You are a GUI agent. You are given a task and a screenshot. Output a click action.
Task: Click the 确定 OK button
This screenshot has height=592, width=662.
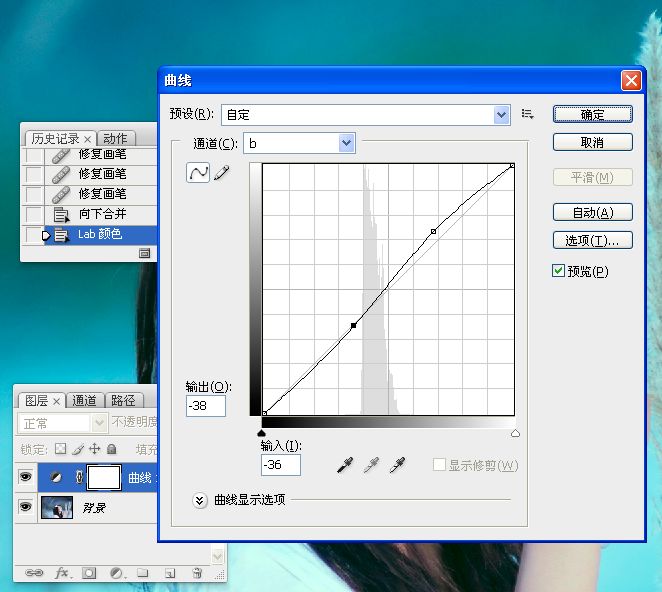(x=592, y=115)
